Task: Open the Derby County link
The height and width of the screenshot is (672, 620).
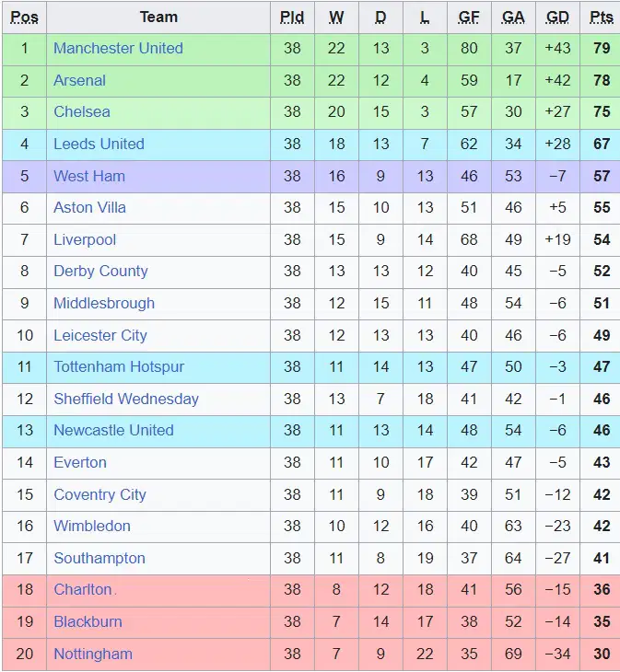Action: click(100, 271)
